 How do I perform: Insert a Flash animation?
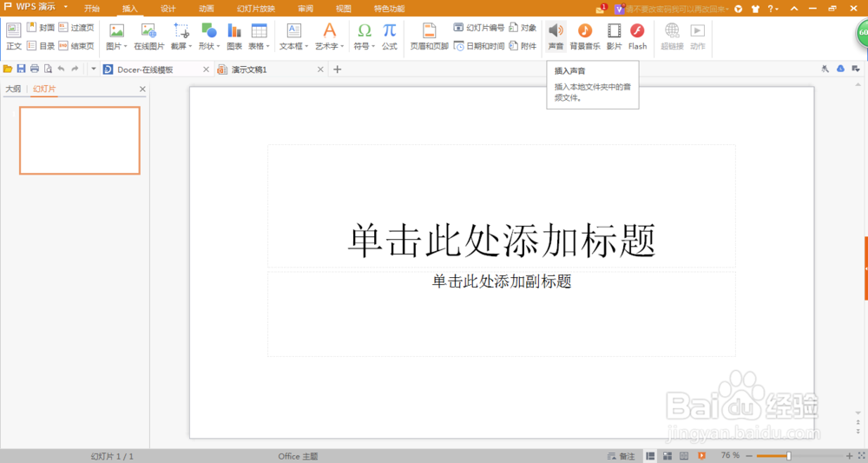pyautogui.click(x=637, y=36)
